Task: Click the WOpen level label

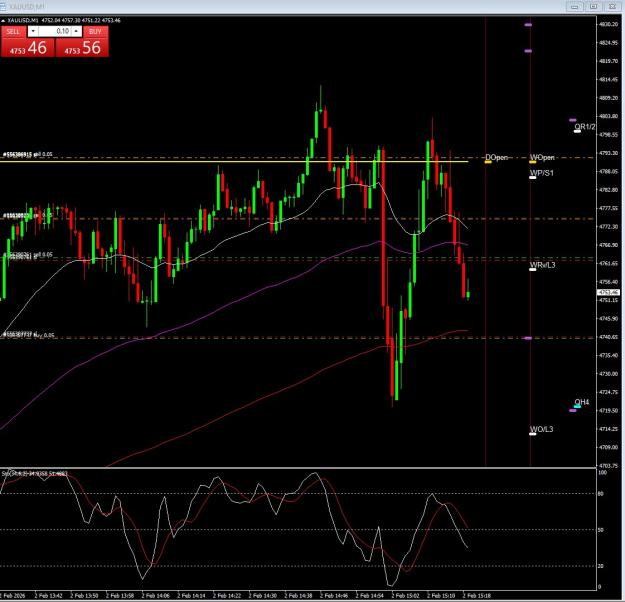Action: coord(542,157)
